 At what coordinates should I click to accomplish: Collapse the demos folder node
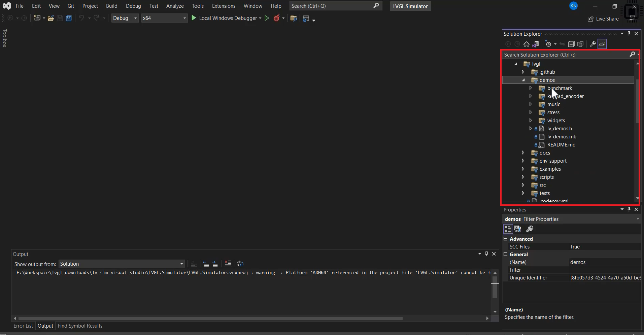tap(523, 80)
